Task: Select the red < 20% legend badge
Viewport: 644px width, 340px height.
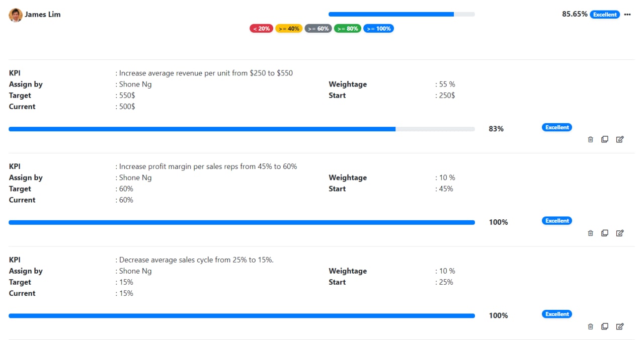Action: [x=261, y=29]
